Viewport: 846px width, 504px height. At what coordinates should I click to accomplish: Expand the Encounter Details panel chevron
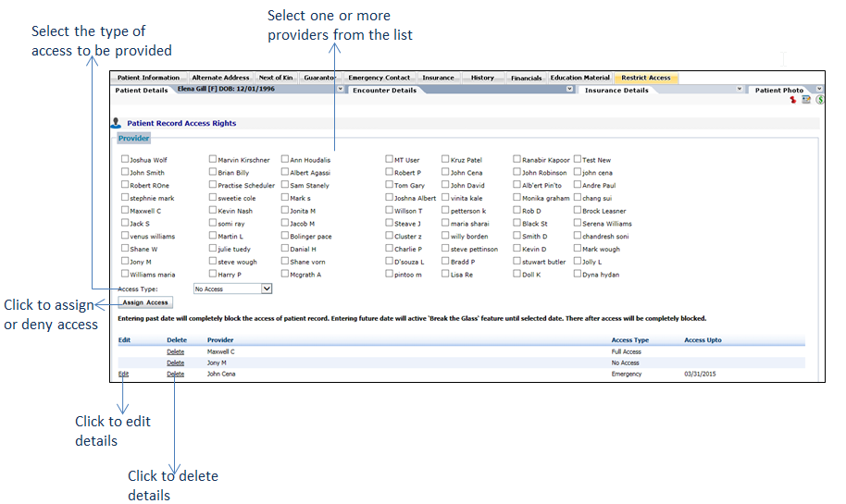point(570,89)
